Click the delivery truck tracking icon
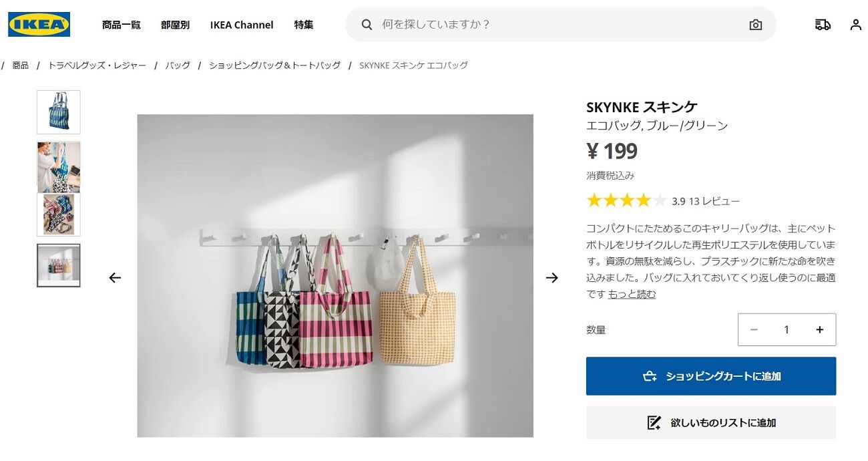Image resolution: width=868 pixels, height=461 pixels. point(823,25)
